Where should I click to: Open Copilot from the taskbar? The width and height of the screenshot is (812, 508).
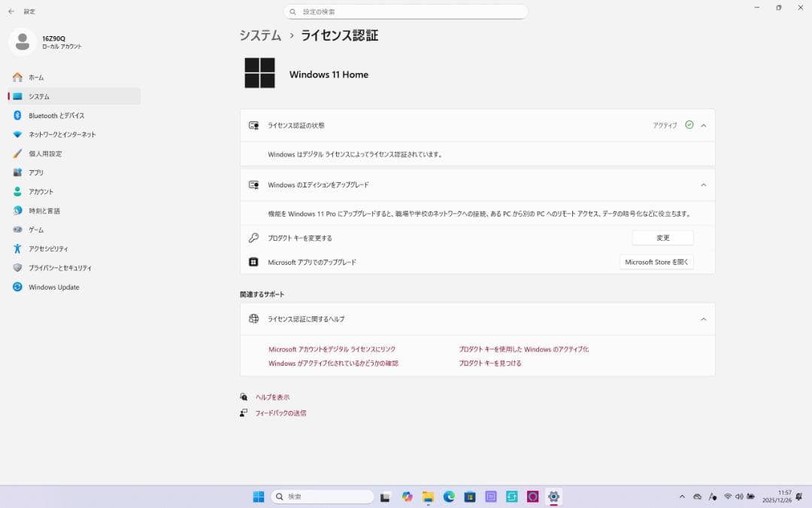tap(407, 497)
